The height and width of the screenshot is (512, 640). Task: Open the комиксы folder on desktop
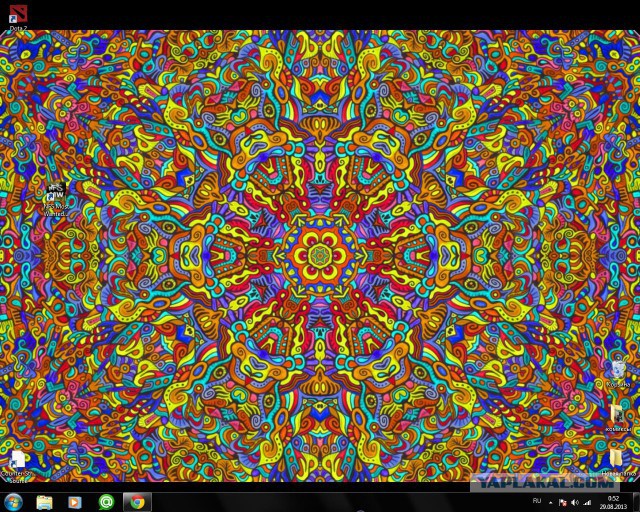(618, 418)
